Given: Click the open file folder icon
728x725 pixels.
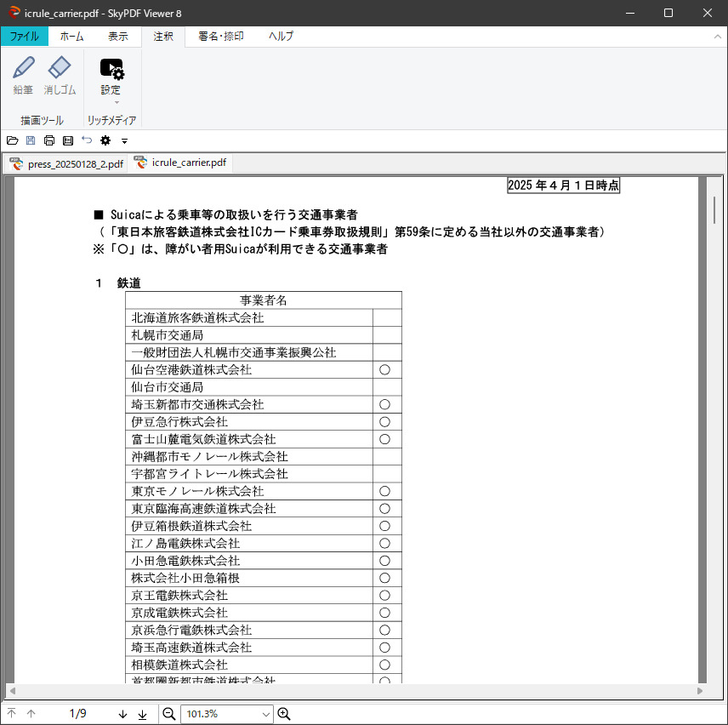Looking at the screenshot, I should (x=12, y=140).
